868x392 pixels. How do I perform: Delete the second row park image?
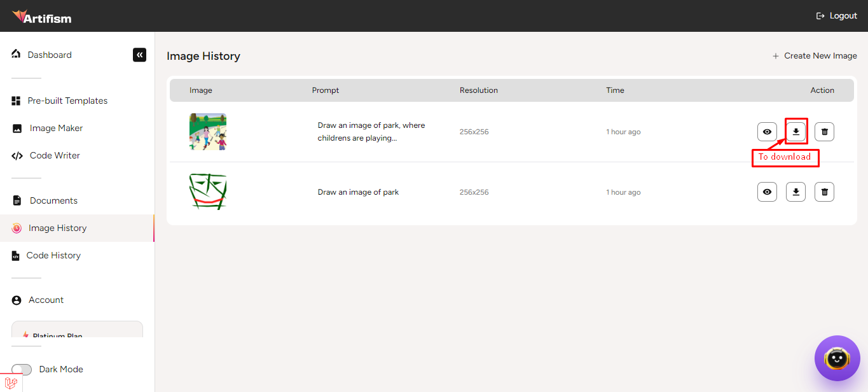tap(824, 192)
